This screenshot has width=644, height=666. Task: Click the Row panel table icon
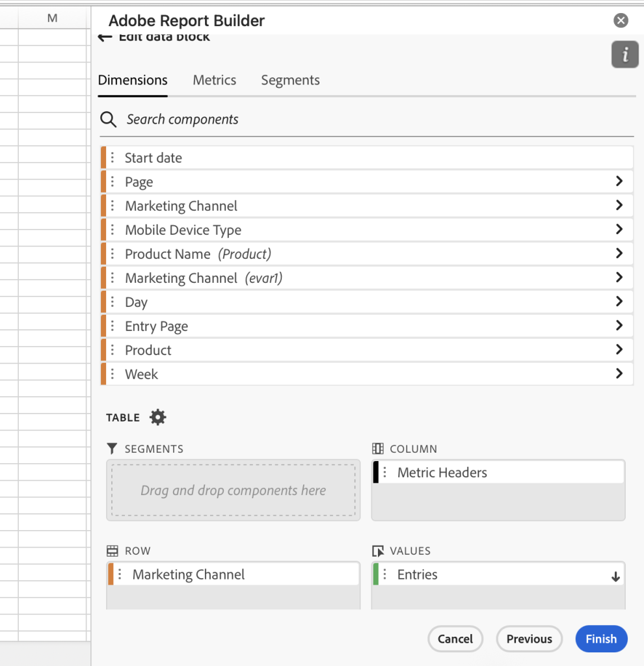point(112,550)
